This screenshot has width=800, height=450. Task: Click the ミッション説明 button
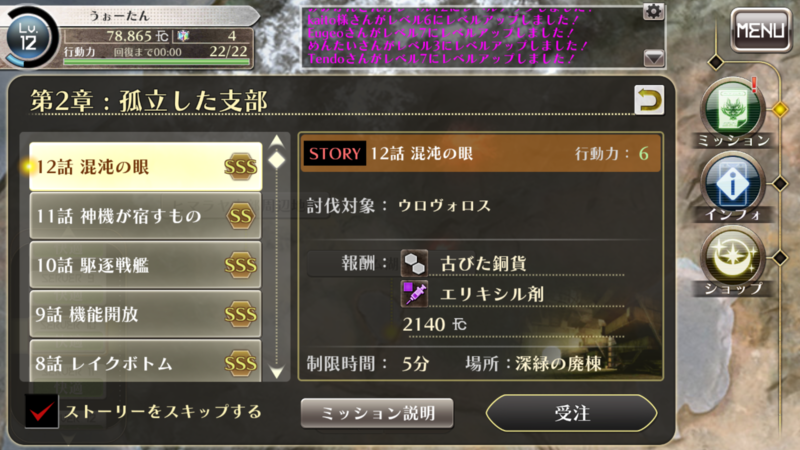point(377,413)
